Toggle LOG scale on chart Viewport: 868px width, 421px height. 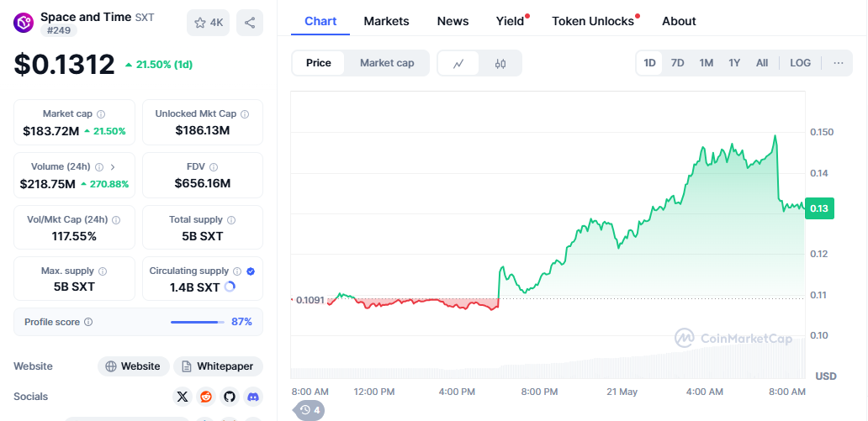(801, 63)
